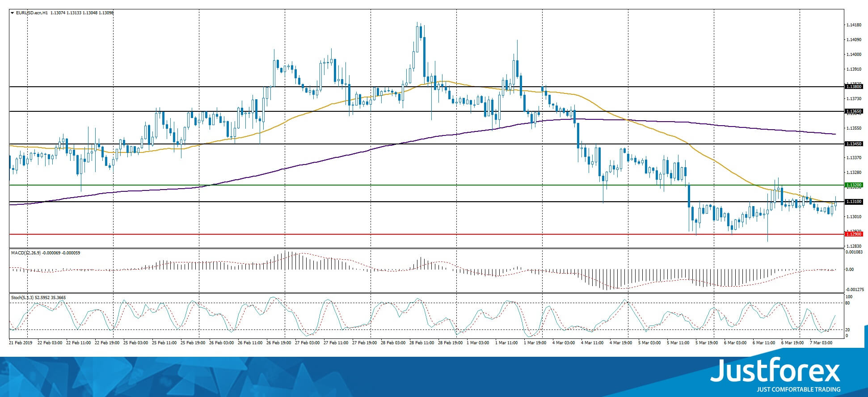Select the 1.13650 price level label
Image resolution: width=868 pixels, height=397 pixels.
click(x=854, y=111)
